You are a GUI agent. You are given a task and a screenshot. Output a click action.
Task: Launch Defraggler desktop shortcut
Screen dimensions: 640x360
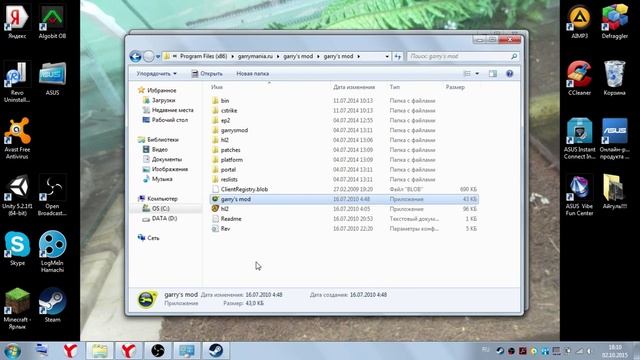pos(615,21)
